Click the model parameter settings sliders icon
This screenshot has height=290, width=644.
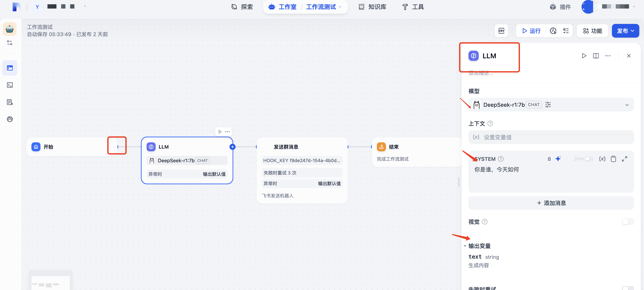point(548,105)
